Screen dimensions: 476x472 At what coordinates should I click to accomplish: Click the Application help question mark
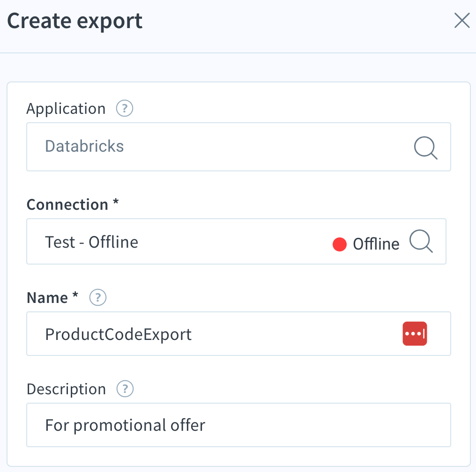(x=124, y=108)
